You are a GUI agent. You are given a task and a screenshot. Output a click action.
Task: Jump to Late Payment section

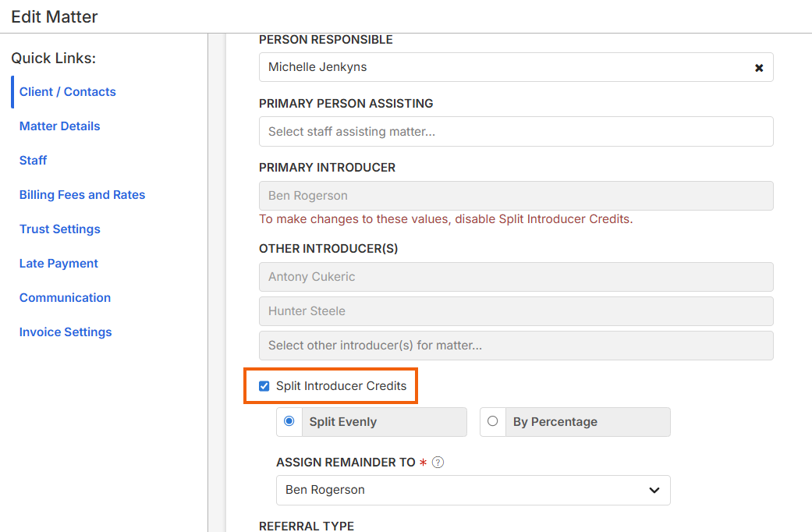click(59, 264)
